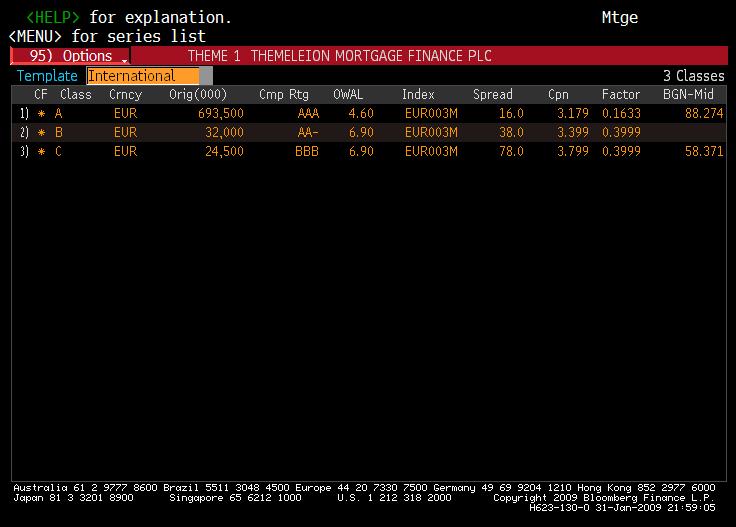This screenshot has width=736, height=527.
Task: Click the Template International input field
Action: click(143, 76)
